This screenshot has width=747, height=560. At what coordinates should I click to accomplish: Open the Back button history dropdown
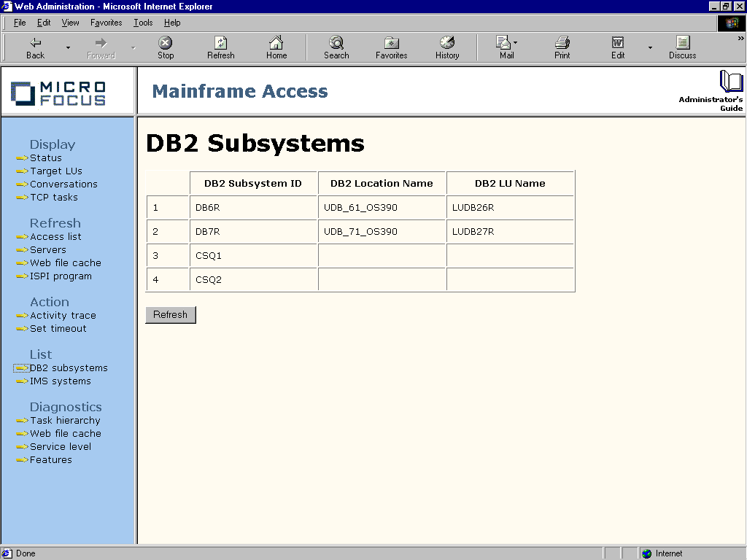[x=69, y=47]
